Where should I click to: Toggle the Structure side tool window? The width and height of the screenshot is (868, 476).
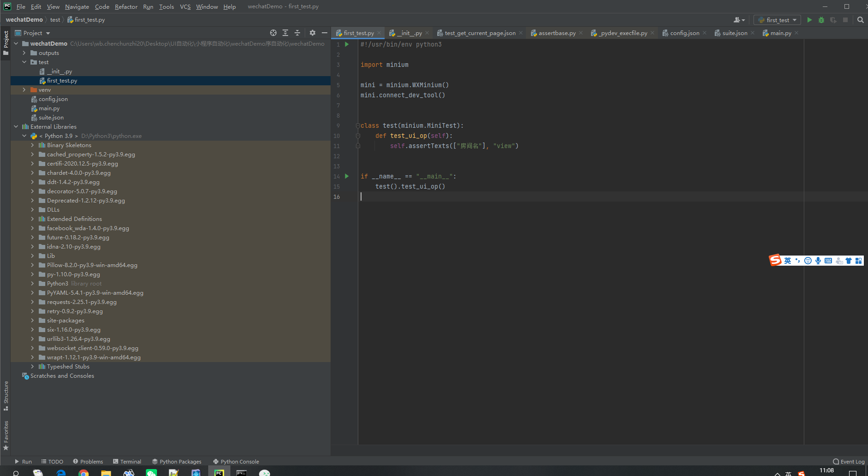coord(6,396)
